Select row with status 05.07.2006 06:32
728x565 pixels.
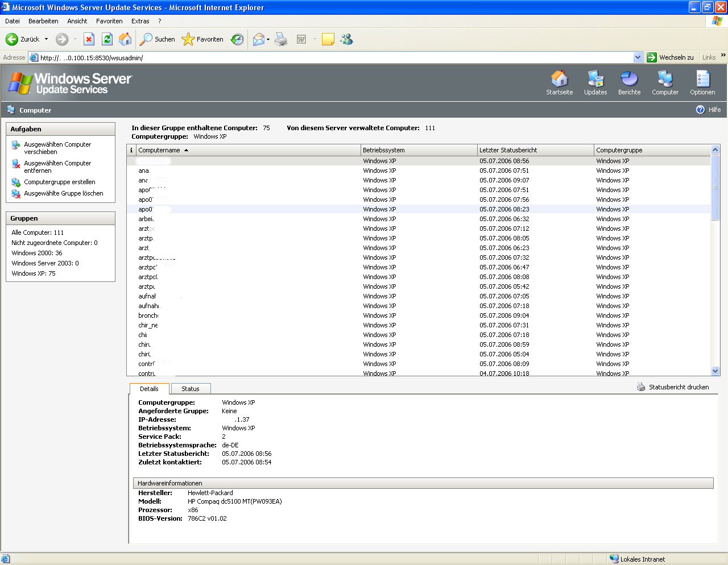coord(419,219)
